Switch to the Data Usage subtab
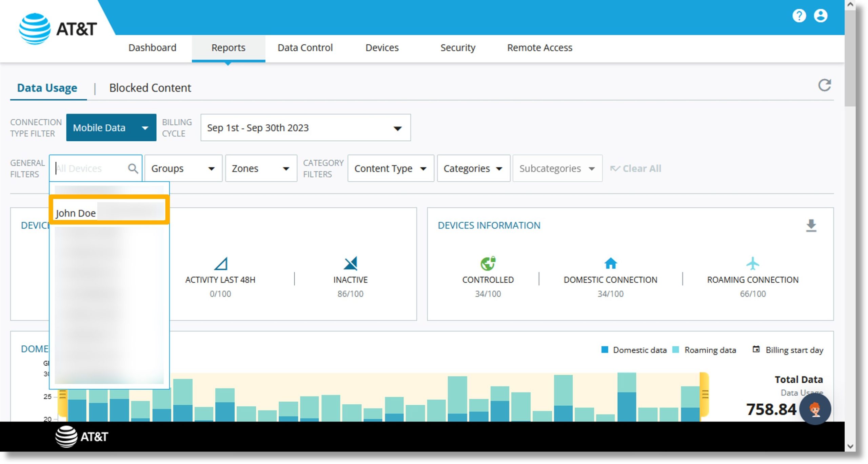 click(x=47, y=88)
